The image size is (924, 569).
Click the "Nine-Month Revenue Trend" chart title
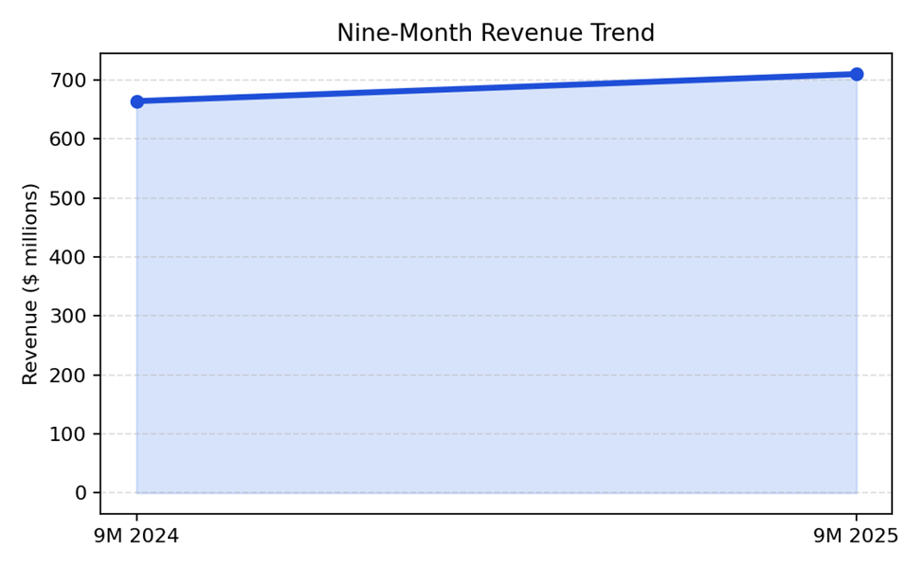click(496, 33)
